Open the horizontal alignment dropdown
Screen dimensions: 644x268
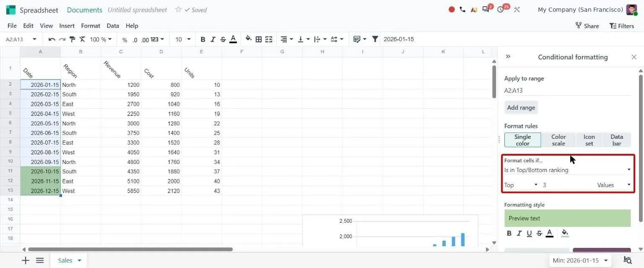coord(286,39)
